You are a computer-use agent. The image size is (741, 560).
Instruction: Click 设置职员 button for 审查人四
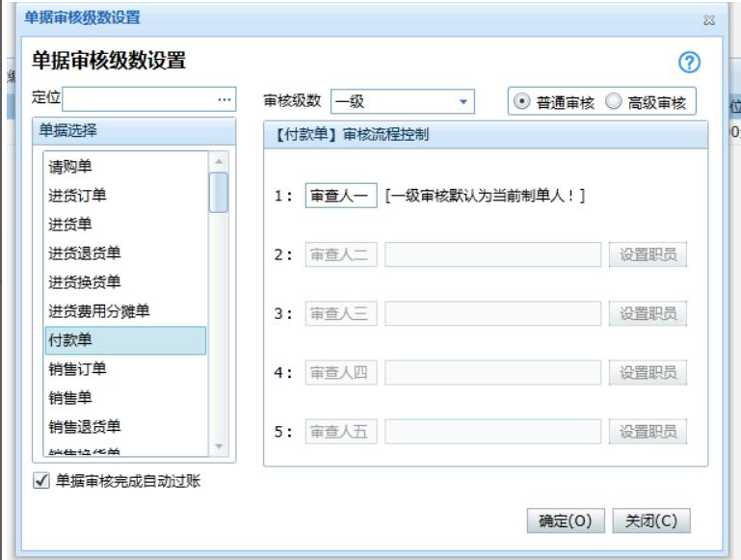pos(648,372)
